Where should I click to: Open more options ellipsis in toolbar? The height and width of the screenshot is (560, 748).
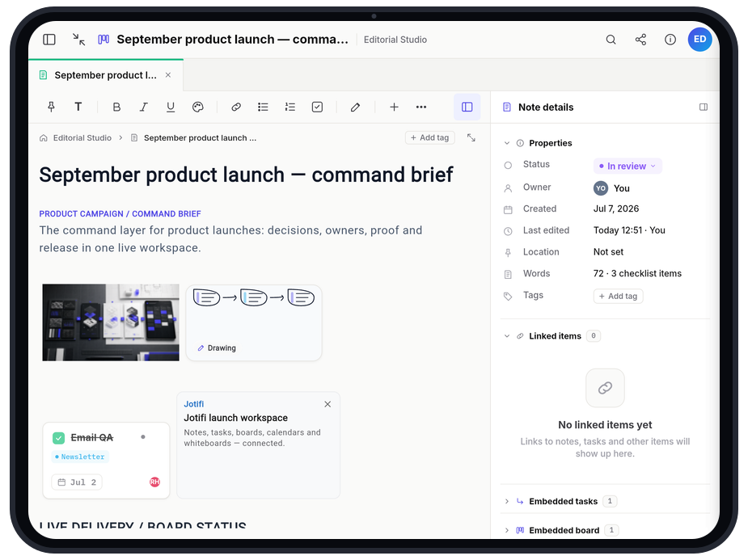(x=421, y=107)
